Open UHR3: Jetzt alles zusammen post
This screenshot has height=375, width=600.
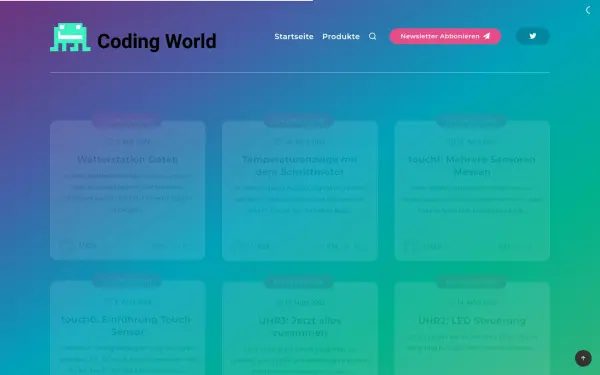click(x=300, y=326)
